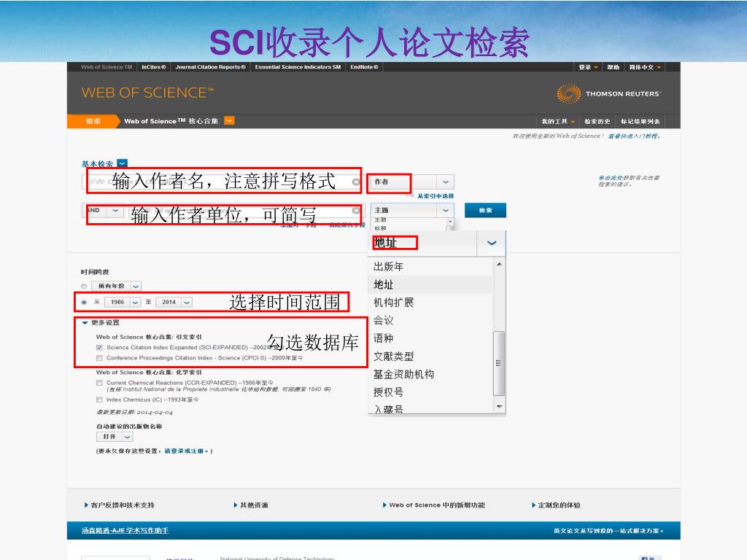747x560 pixels.
Task: Open the 打开 auto-suggest dropdown
Action: 127,437
